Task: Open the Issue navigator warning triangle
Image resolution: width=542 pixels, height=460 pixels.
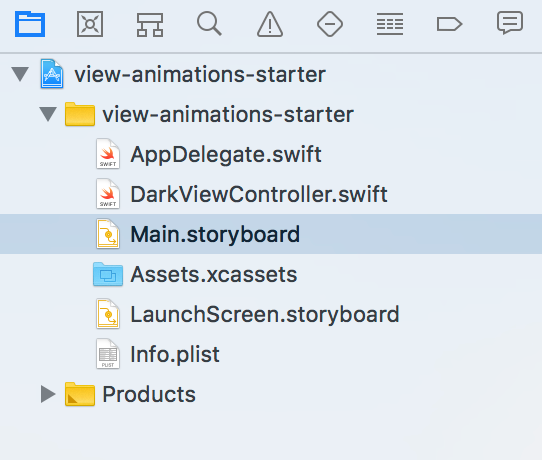Action: 270,24
